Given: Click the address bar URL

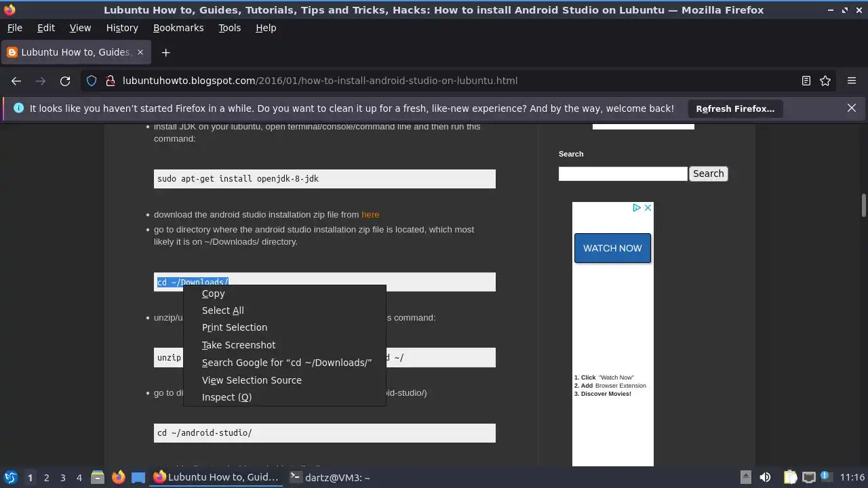Looking at the screenshot, I should tap(320, 81).
